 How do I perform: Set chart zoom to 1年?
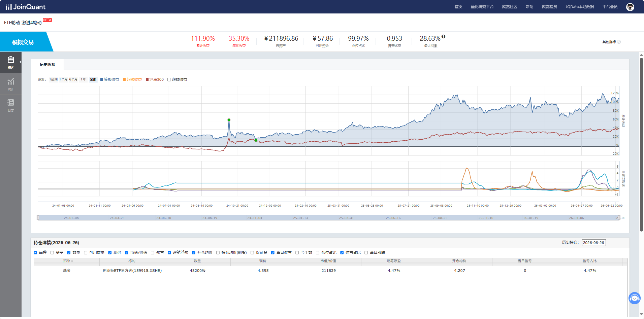point(83,80)
